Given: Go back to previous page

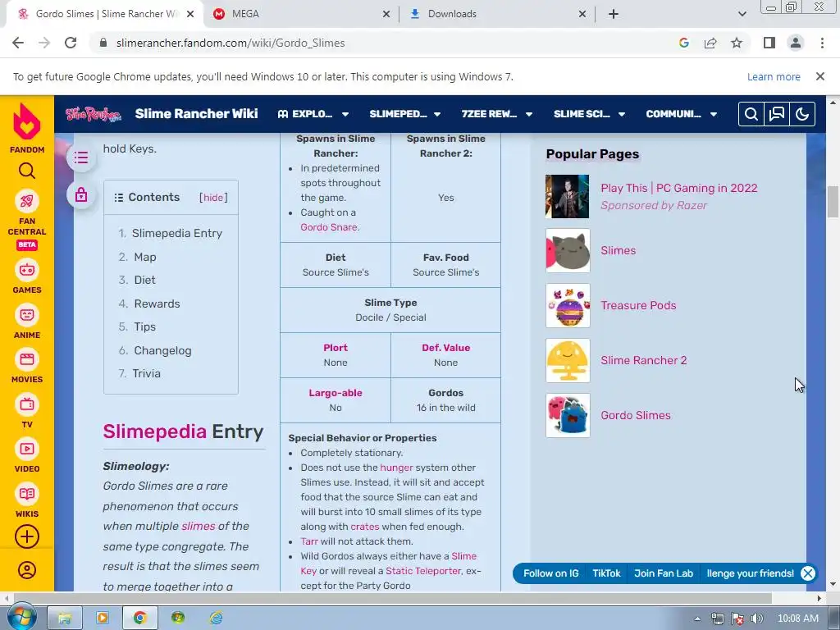Looking at the screenshot, I should (x=18, y=43).
